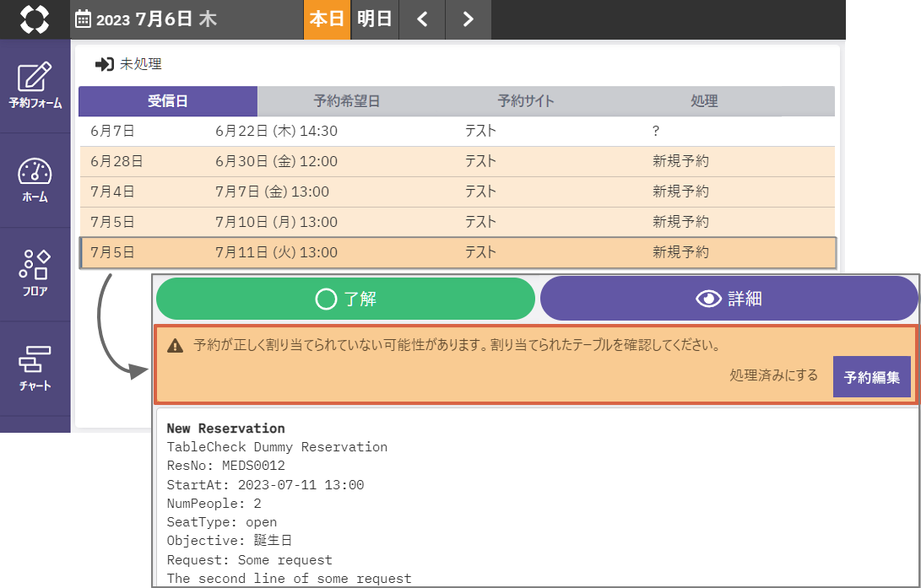Click the 未処理 inbox arrow icon
This screenshot has width=921, height=588.
point(105,64)
